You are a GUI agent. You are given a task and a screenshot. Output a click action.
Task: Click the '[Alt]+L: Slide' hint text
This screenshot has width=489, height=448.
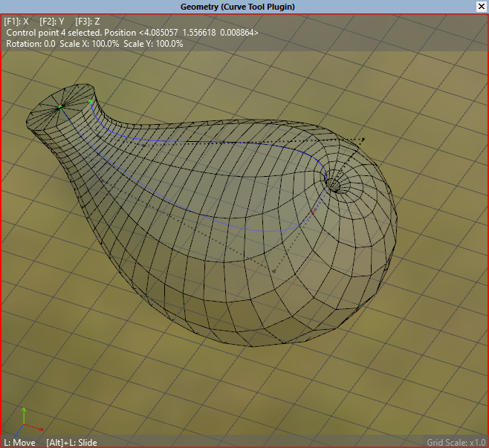pyautogui.click(x=71, y=442)
